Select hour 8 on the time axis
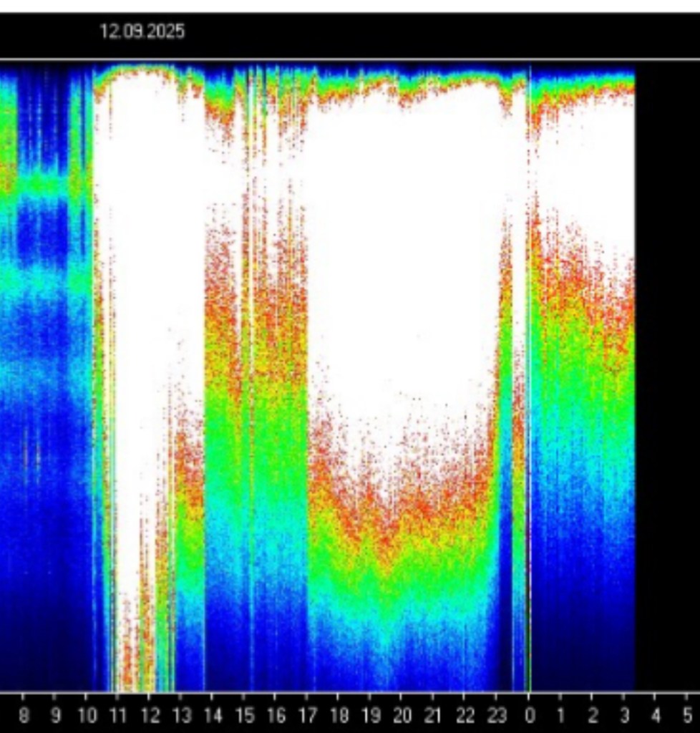 click(24, 715)
